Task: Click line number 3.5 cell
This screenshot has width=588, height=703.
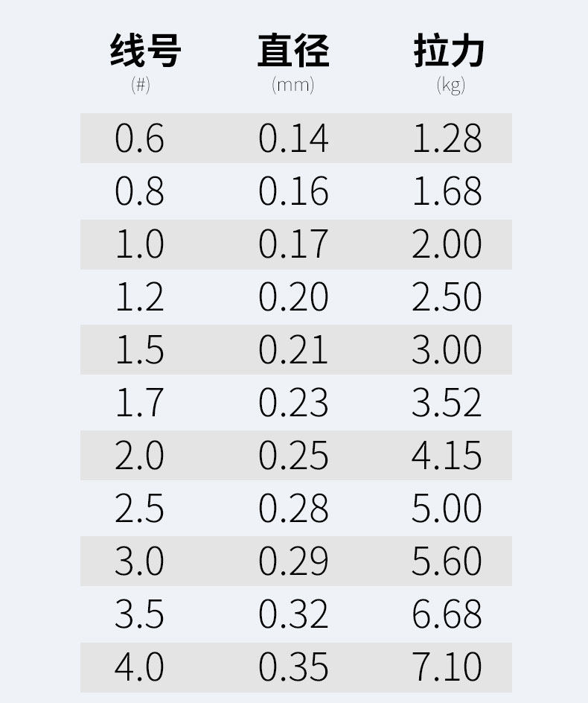Action: [139, 614]
